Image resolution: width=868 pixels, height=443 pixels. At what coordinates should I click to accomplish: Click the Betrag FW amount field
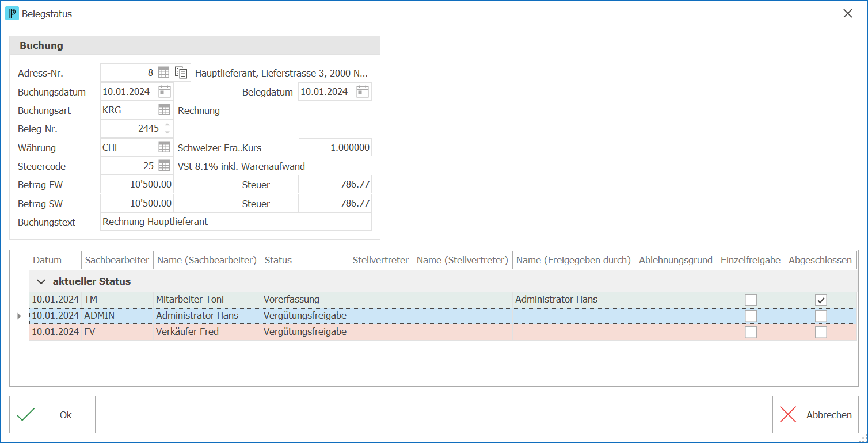(x=137, y=185)
